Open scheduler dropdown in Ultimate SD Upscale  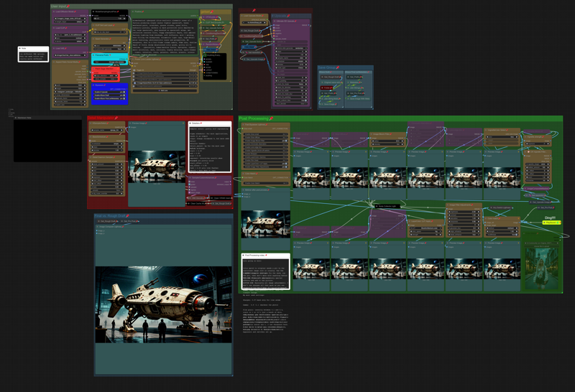pyautogui.click(x=291, y=61)
